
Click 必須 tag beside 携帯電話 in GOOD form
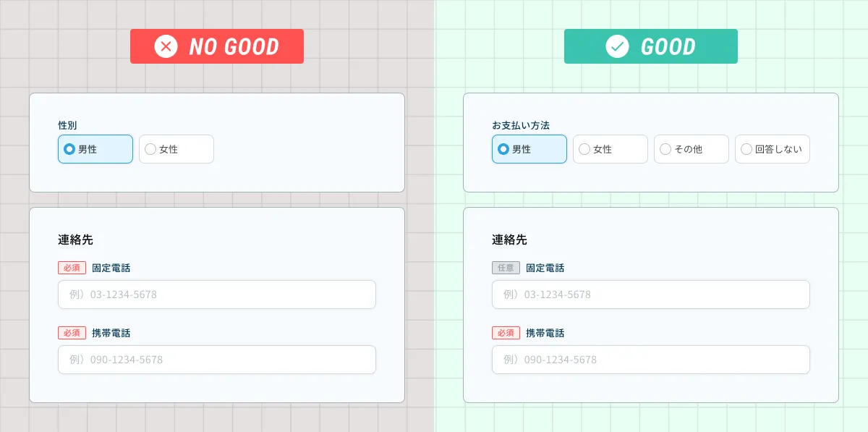click(506, 333)
